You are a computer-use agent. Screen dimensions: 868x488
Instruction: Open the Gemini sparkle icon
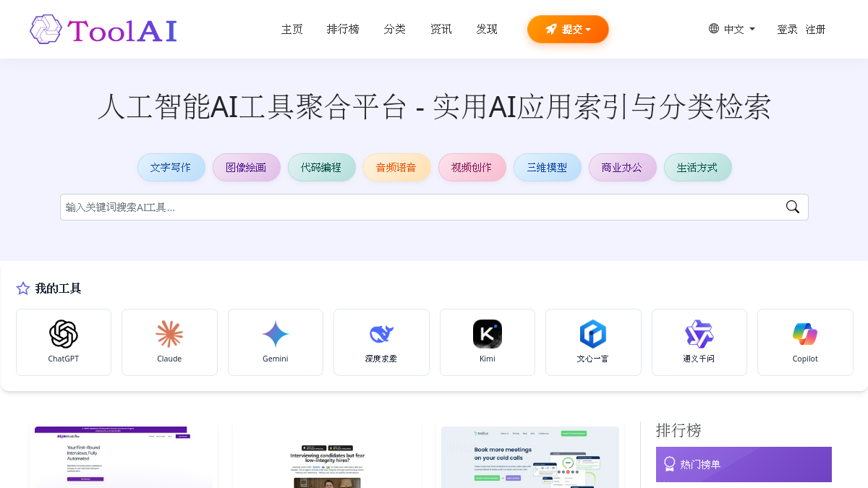[276, 334]
